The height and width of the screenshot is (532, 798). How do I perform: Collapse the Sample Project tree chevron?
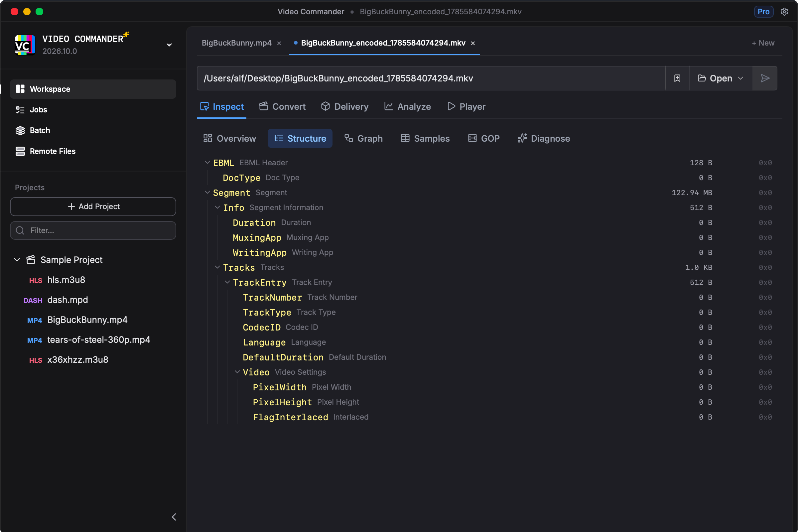pos(17,260)
